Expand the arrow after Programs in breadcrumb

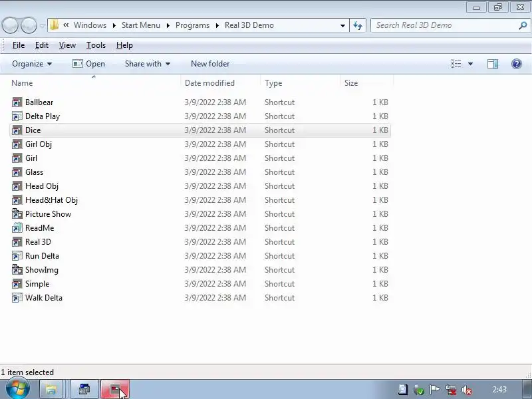[x=217, y=25]
